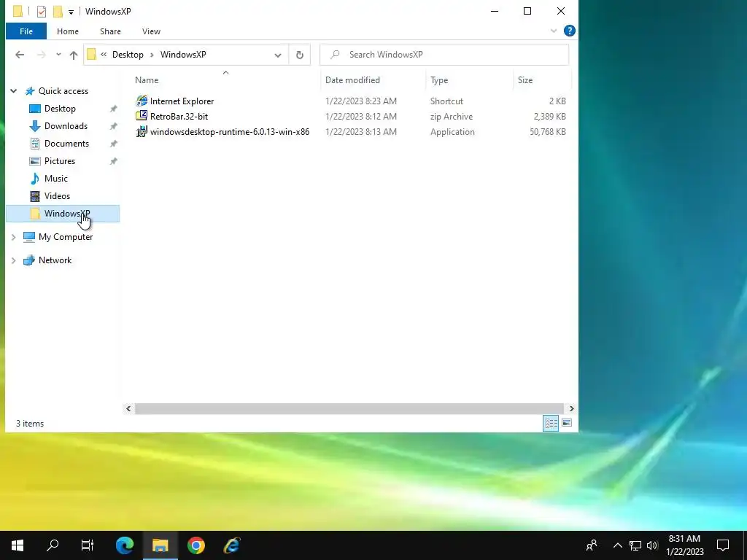Open taskbar Search magnifier

53,545
